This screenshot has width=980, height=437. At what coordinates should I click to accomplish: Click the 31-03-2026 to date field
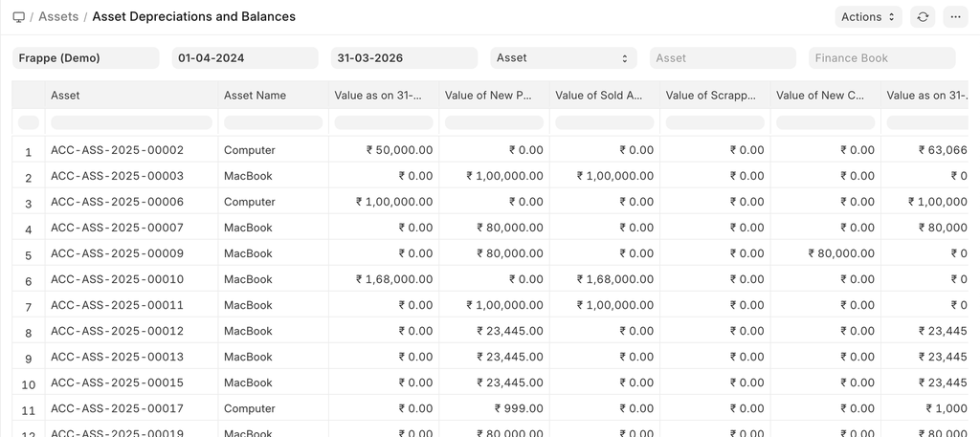pyautogui.click(x=404, y=58)
